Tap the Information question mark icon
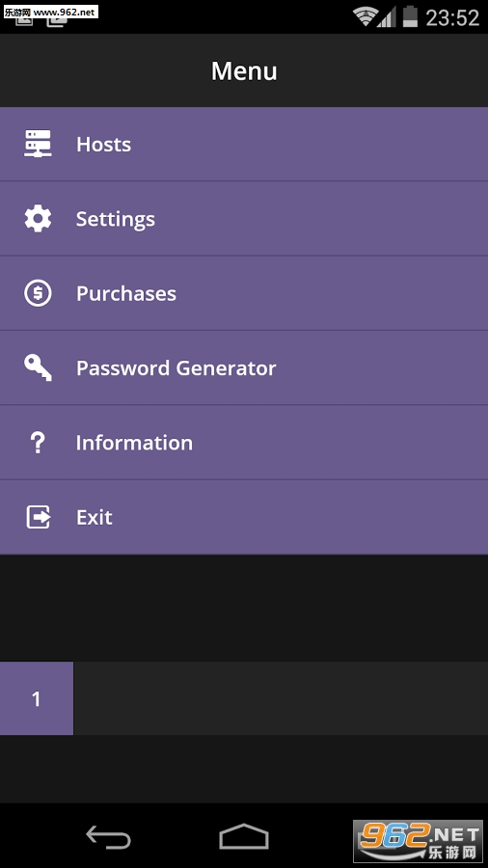This screenshot has width=488, height=868. 38,443
